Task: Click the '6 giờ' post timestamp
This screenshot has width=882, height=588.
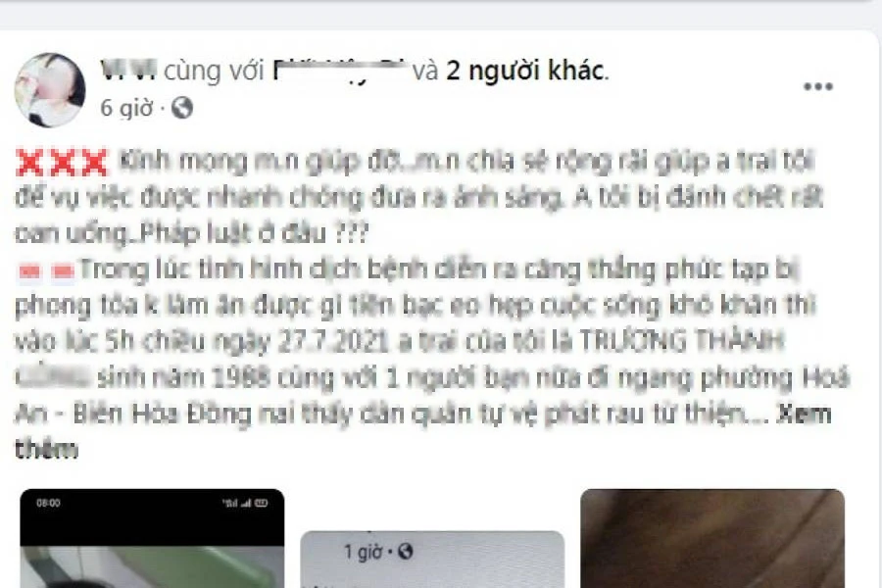Action: click(126, 108)
